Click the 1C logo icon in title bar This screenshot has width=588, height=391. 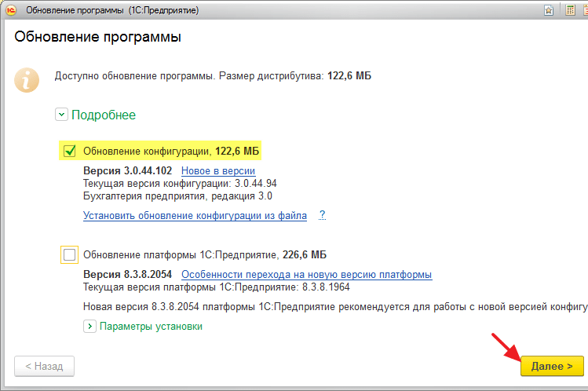click(11, 10)
